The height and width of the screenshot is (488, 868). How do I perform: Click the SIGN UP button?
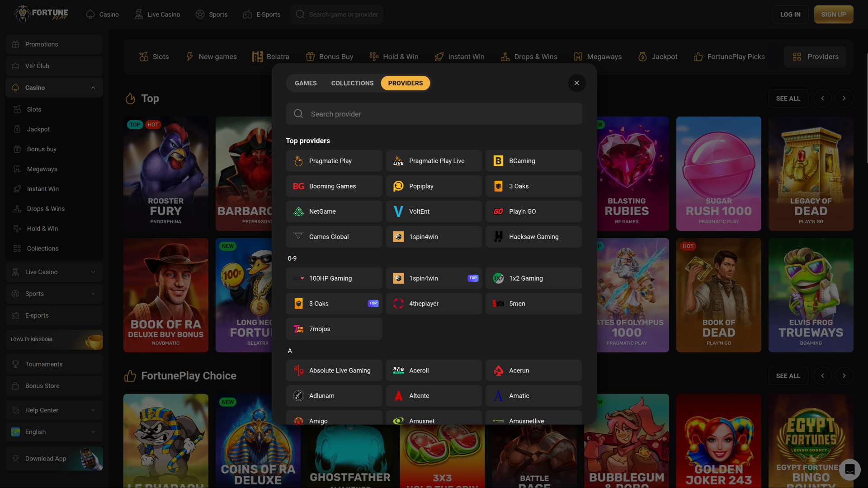click(833, 14)
